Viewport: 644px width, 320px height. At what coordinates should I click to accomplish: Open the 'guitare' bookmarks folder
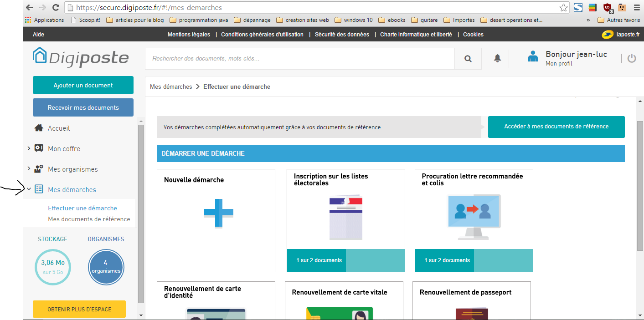pos(424,20)
